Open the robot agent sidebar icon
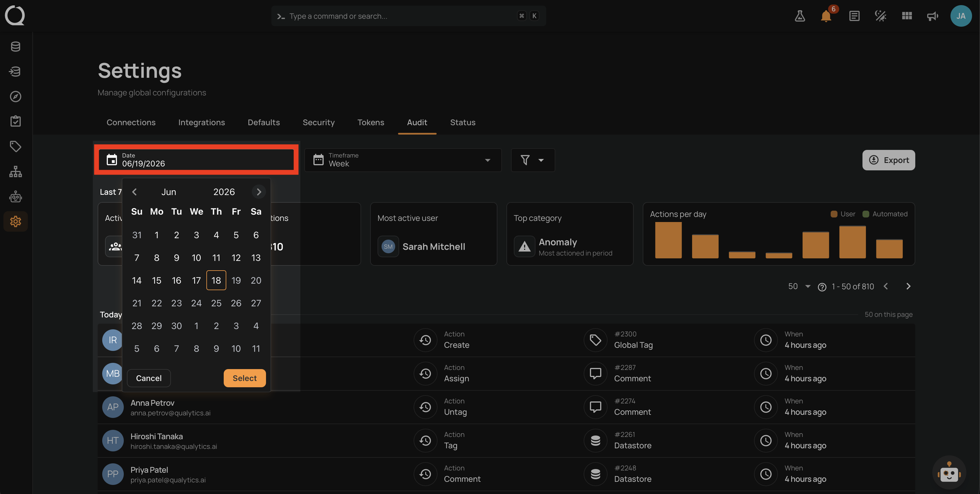This screenshot has width=980, height=494. click(16, 197)
